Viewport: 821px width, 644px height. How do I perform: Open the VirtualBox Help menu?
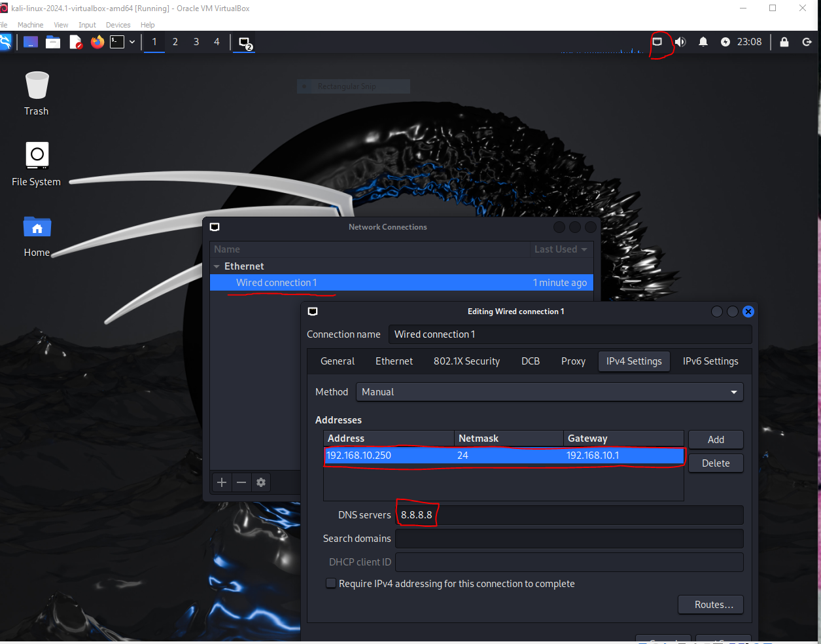(148, 25)
